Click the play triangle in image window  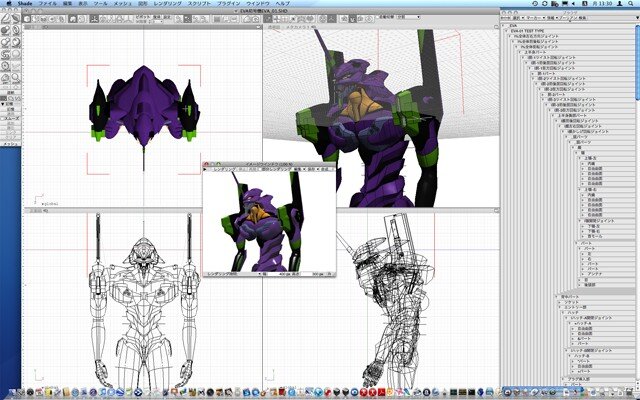pos(205,169)
